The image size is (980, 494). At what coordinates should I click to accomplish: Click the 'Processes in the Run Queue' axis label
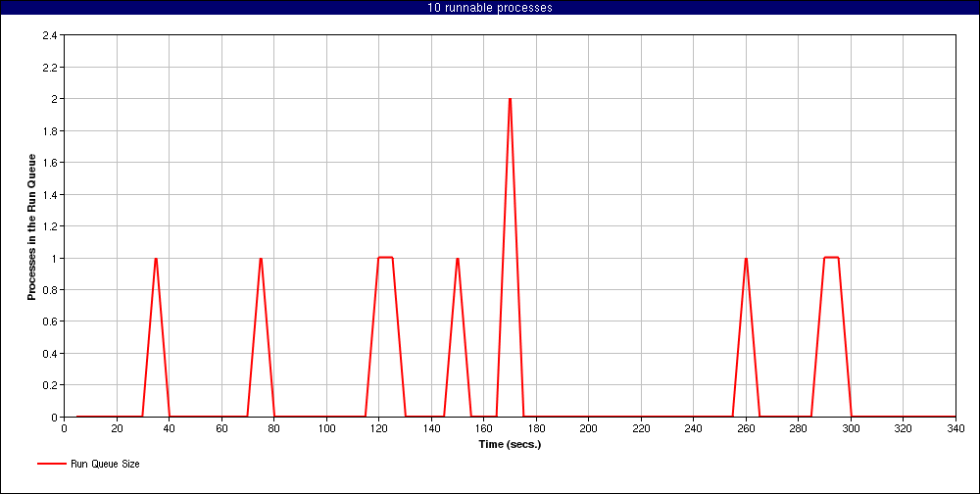coord(31,226)
